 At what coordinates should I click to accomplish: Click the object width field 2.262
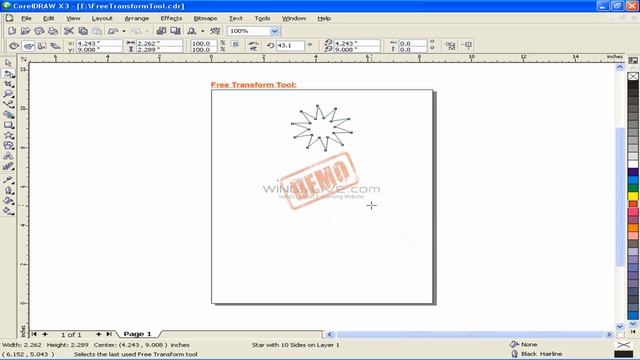point(159,43)
